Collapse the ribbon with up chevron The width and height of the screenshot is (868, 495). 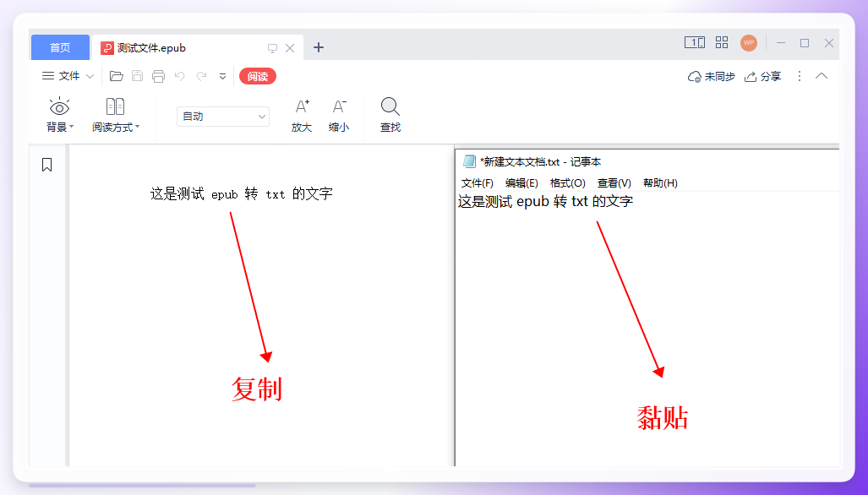coord(822,76)
